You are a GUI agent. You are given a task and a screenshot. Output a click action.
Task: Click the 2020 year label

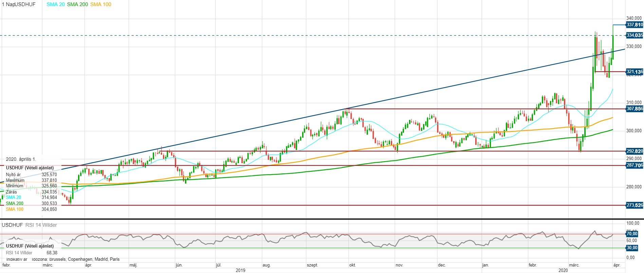(563, 270)
